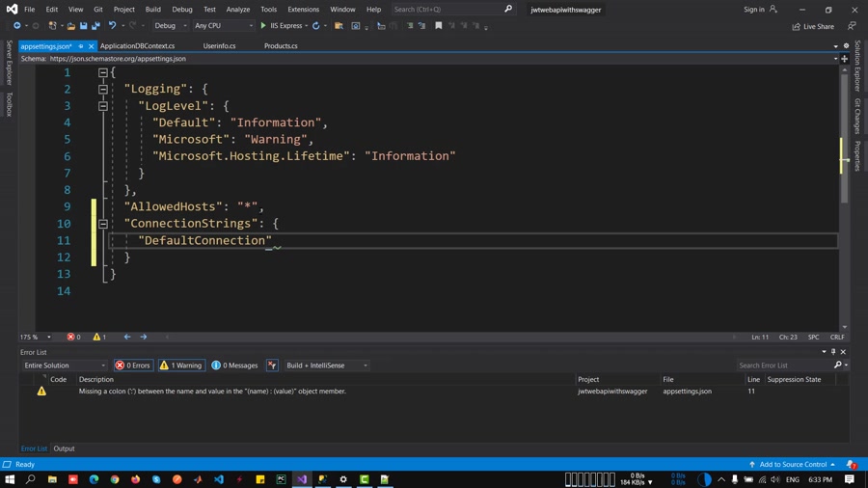Start debugging with the green play icon

tap(263, 25)
